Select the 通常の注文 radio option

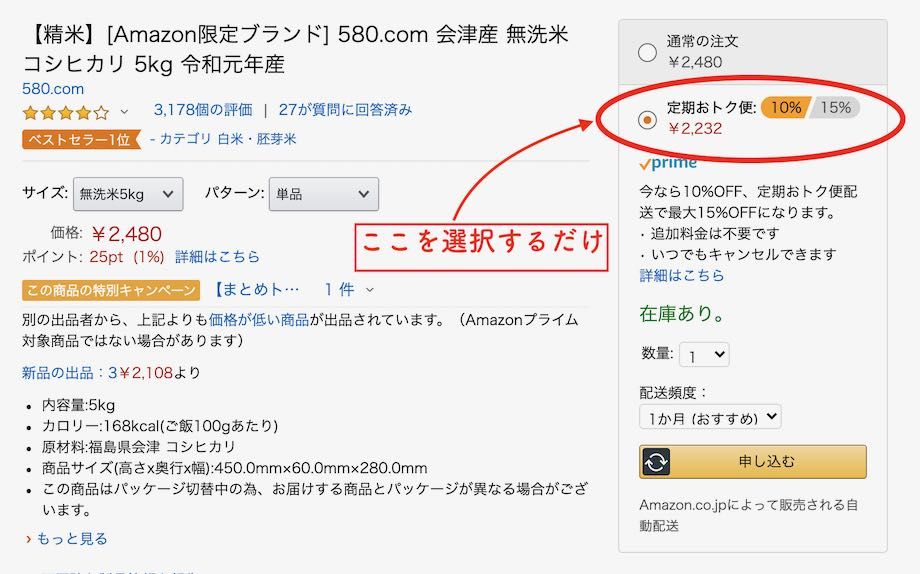[647, 52]
